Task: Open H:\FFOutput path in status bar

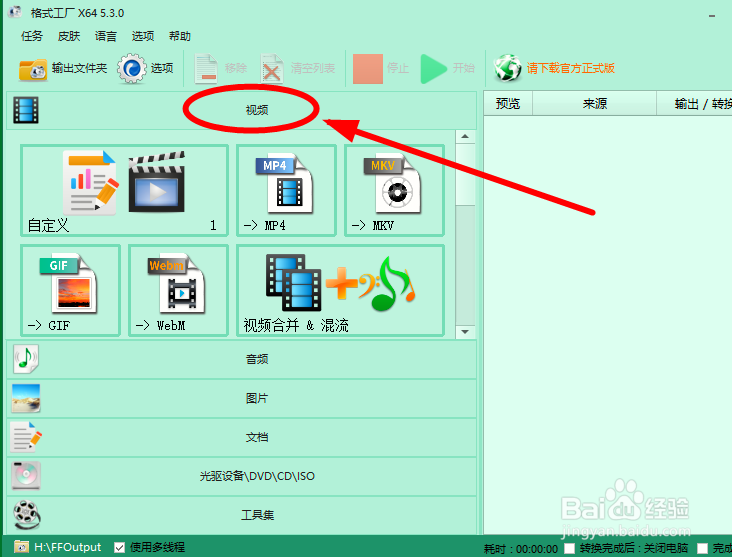Action: [x=67, y=547]
